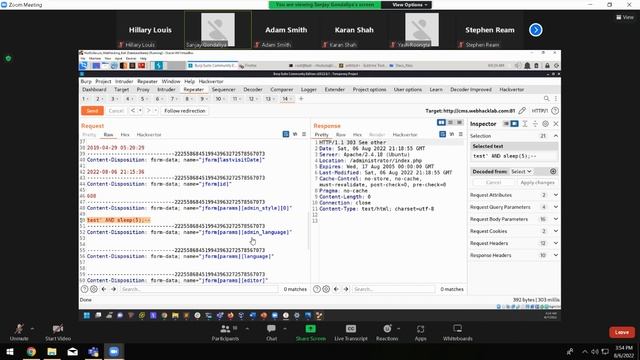Open the Repeater main tab
Image resolution: width=640 pixels, height=360 pixels.
[x=193, y=89]
